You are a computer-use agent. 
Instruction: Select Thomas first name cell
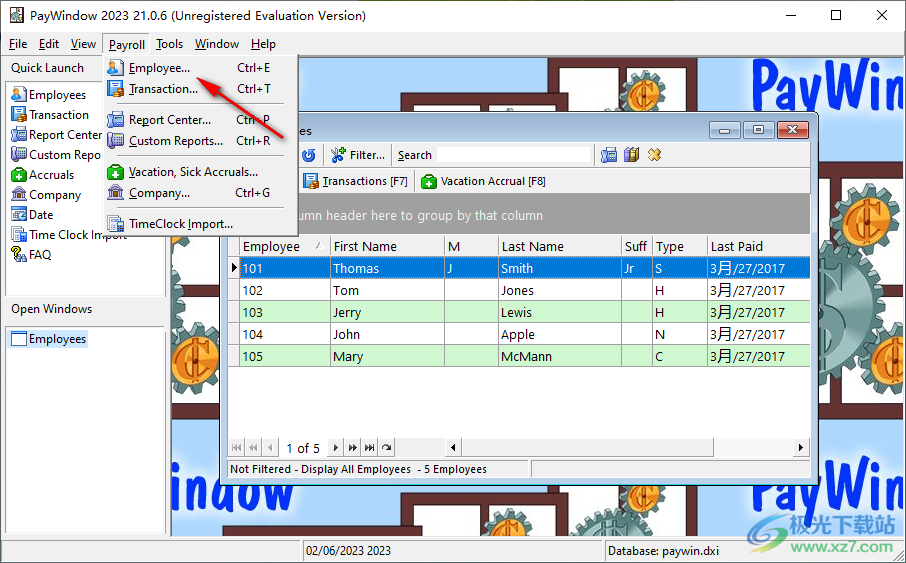click(x=387, y=268)
